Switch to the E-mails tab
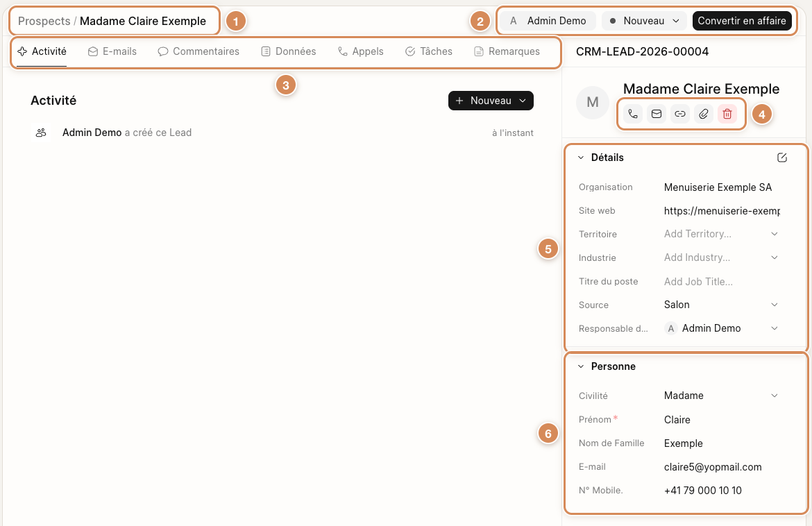Viewport: 812px width, 526px height. tap(112, 51)
